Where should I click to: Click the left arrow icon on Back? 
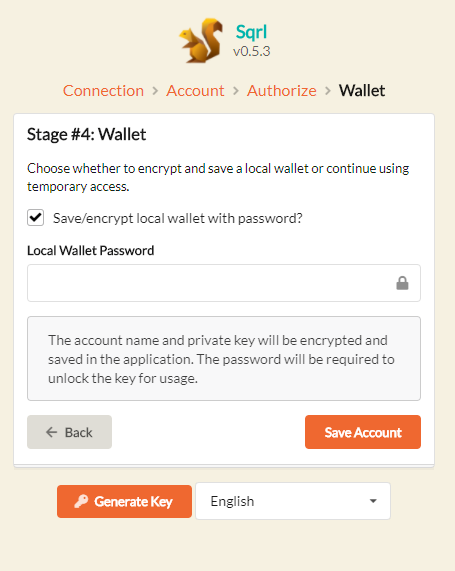52,432
